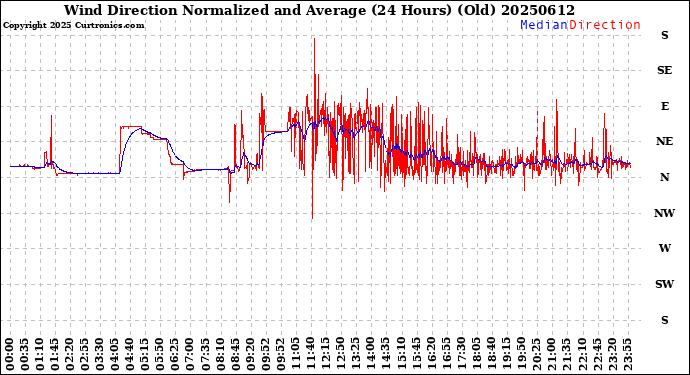This screenshot has width=690, height=375.
Task: Click the 21:35 time axis label
Action: tap(566, 354)
